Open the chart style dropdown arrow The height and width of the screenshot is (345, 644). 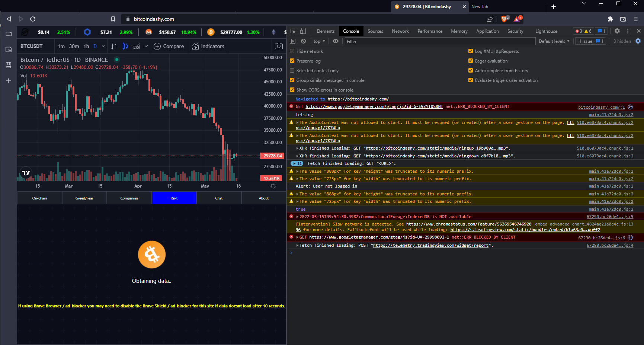point(146,46)
